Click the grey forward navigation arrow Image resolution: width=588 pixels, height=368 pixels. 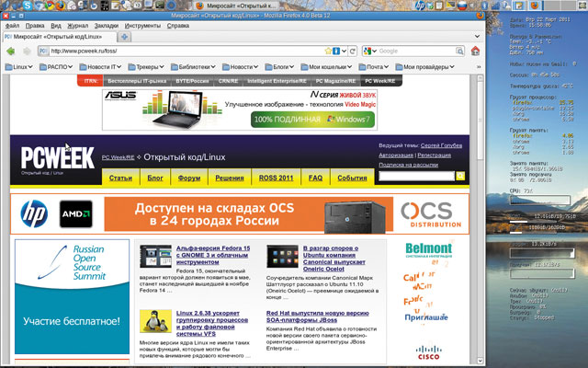[x=27, y=52]
